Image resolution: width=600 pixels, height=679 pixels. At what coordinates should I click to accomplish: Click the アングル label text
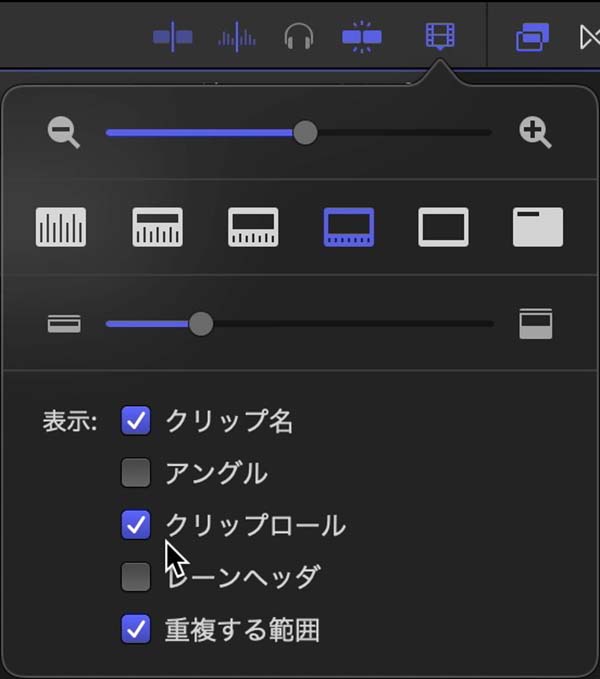pos(216,473)
